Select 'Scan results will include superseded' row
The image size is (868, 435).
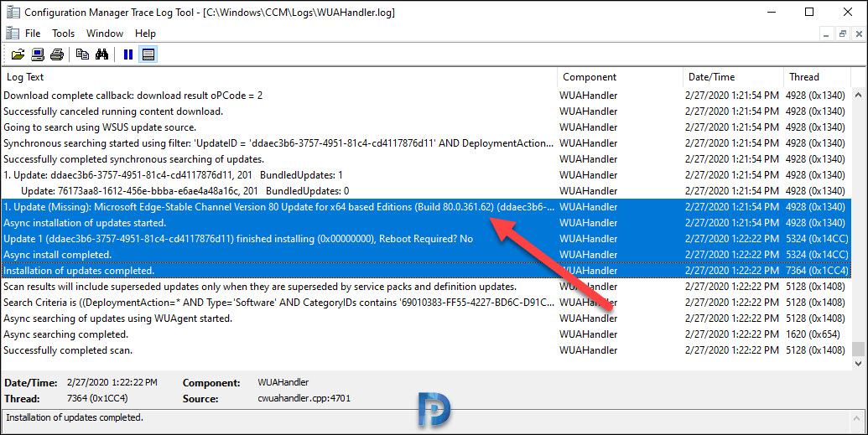(426, 287)
